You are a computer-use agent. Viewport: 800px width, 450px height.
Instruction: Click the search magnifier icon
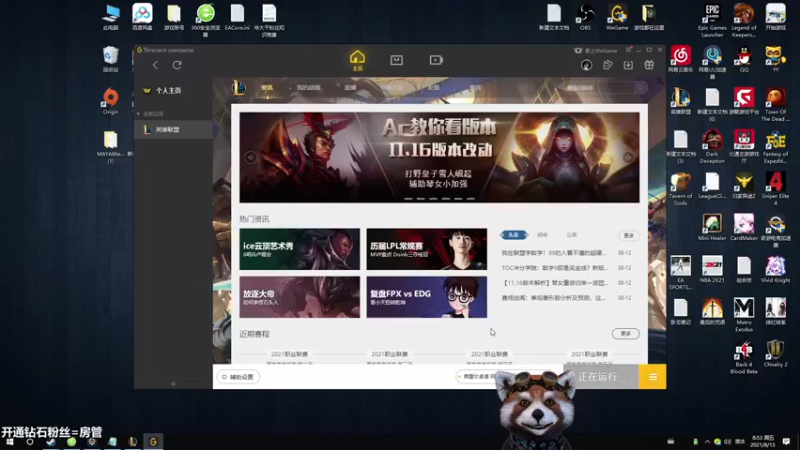pos(640,88)
